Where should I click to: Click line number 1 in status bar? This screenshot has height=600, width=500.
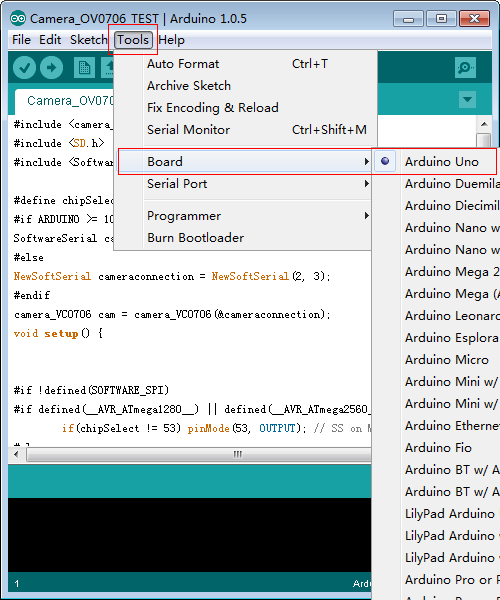coord(17,584)
